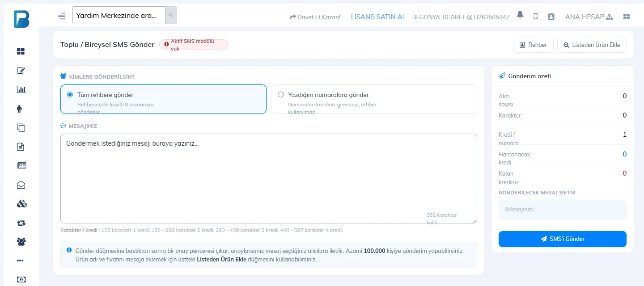The image size is (644, 286).
Task: Focus the 'Yardım Merkezinde ara' search field
Action: click(x=119, y=15)
